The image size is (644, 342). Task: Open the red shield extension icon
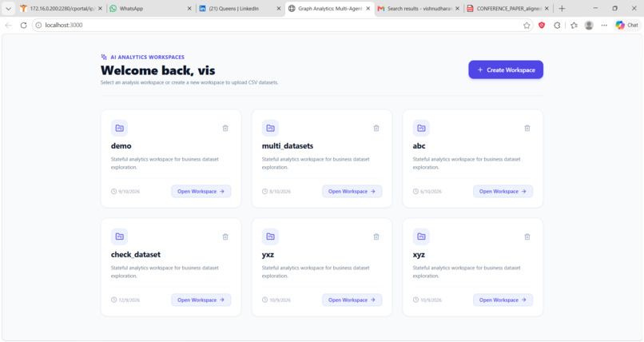click(542, 26)
